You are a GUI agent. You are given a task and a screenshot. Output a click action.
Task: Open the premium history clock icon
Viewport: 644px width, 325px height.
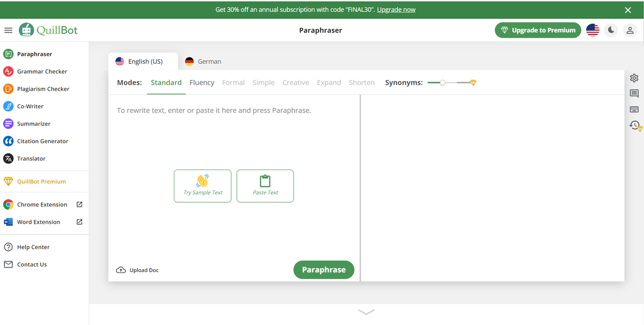635,125
